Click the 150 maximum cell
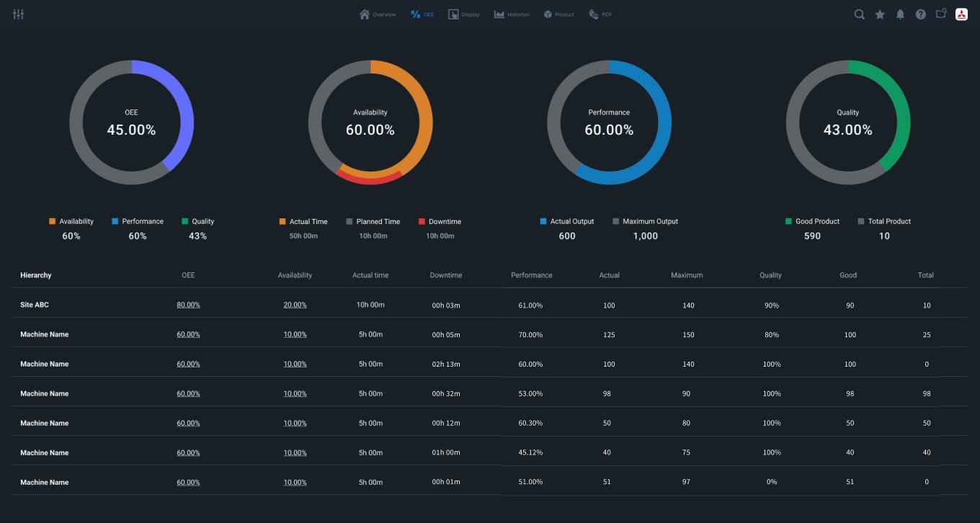The width and height of the screenshot is (980, 523). (689, 335)
